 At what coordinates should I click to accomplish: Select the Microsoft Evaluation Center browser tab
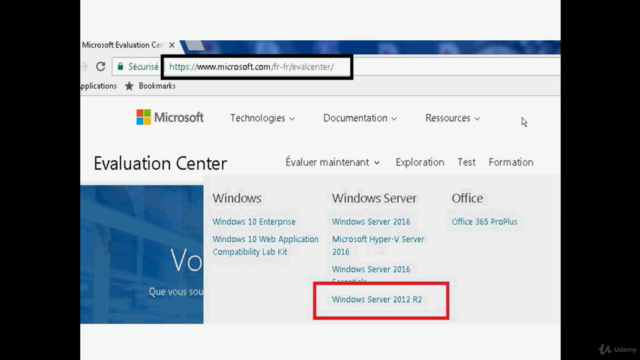129,45
